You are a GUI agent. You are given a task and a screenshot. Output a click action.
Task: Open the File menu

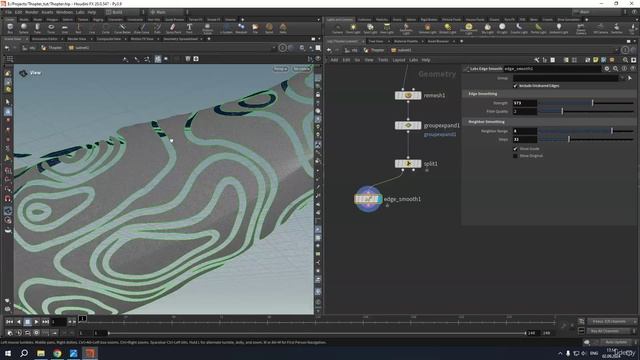(9, 12)
